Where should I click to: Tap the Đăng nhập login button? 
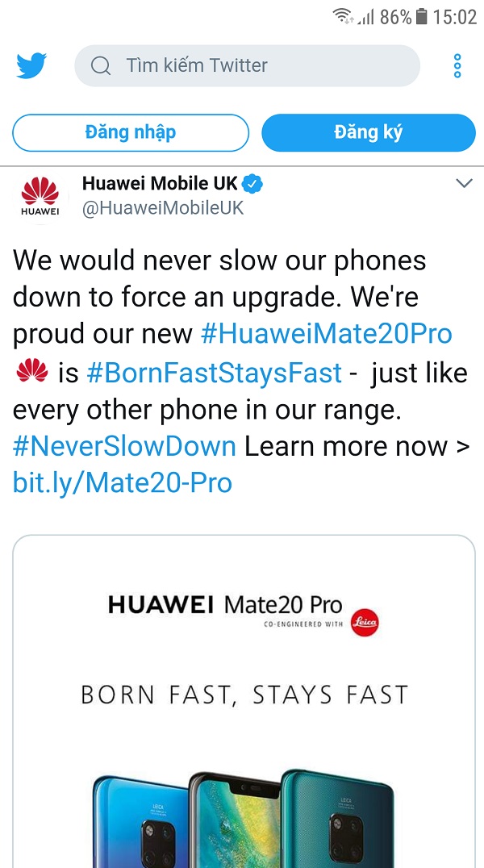[x=131, y=133]
